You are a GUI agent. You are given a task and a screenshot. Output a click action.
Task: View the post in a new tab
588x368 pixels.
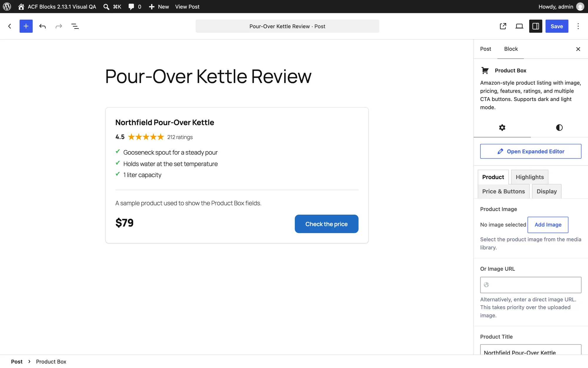(503, 26)
